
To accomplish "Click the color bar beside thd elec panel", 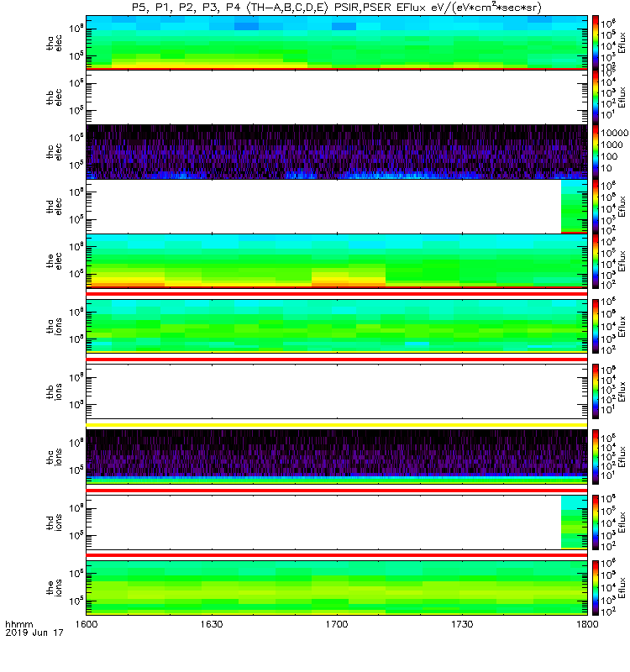I will 596,206.
